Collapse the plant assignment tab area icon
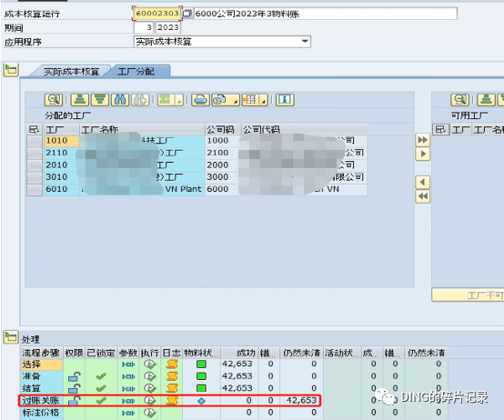The width and height of the screenshot is (504, 420). (11, 70)
